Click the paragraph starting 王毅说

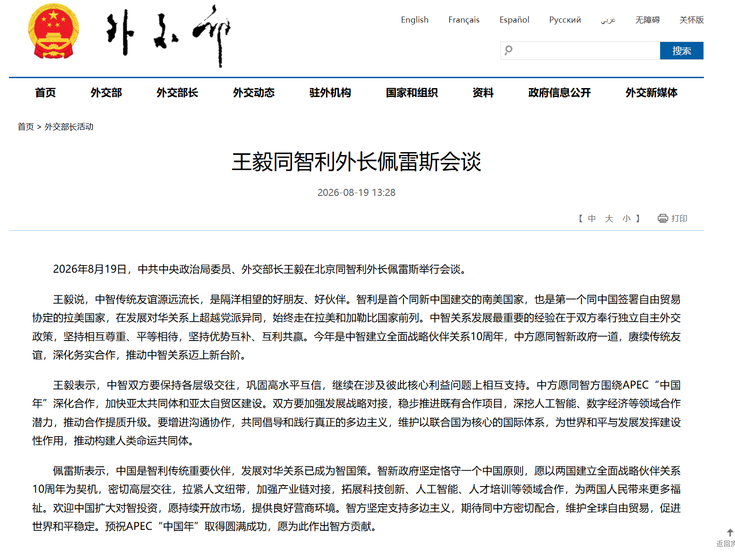[356, 327]
